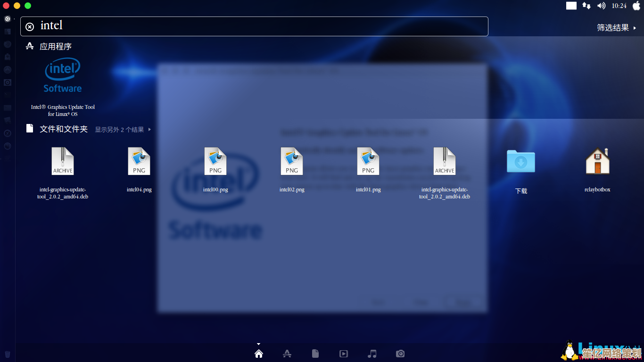Open the Apple logo session menu
The image size is (644, 362).
click(x=636, y=6)
